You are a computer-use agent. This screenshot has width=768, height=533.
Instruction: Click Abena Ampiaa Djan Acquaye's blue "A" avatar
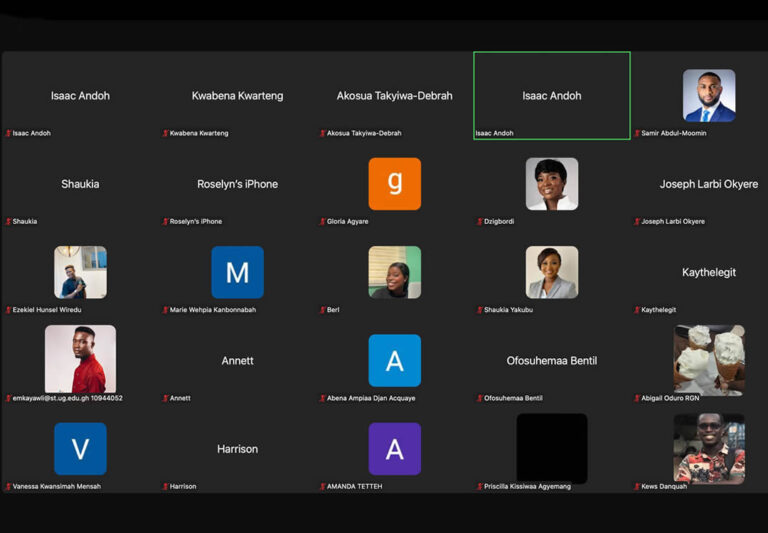coord(394,360)
